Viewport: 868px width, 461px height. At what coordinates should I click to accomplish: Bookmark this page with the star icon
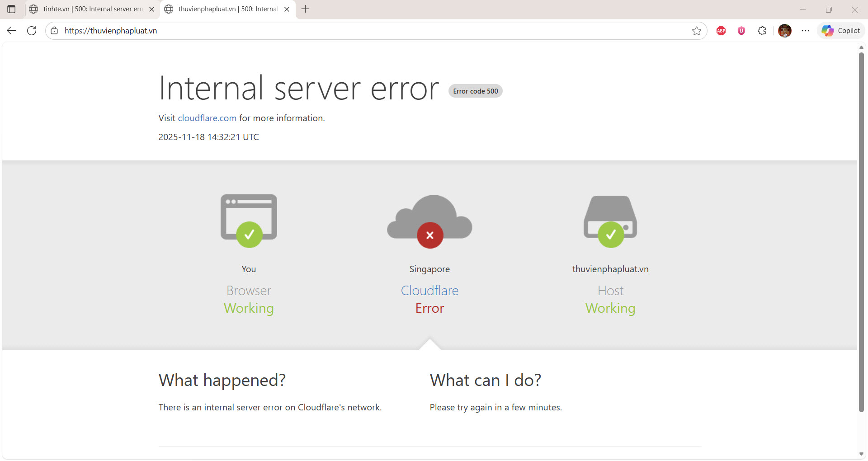[696, 31]
